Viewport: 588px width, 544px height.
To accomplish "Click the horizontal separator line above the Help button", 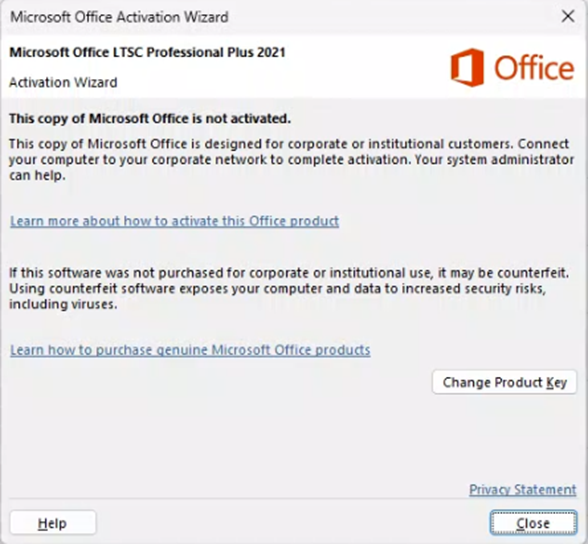I will [x=293, y=499].
